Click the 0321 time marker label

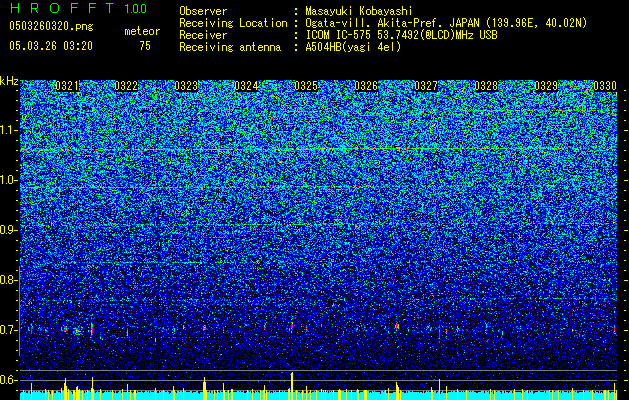tap(67, 86)
